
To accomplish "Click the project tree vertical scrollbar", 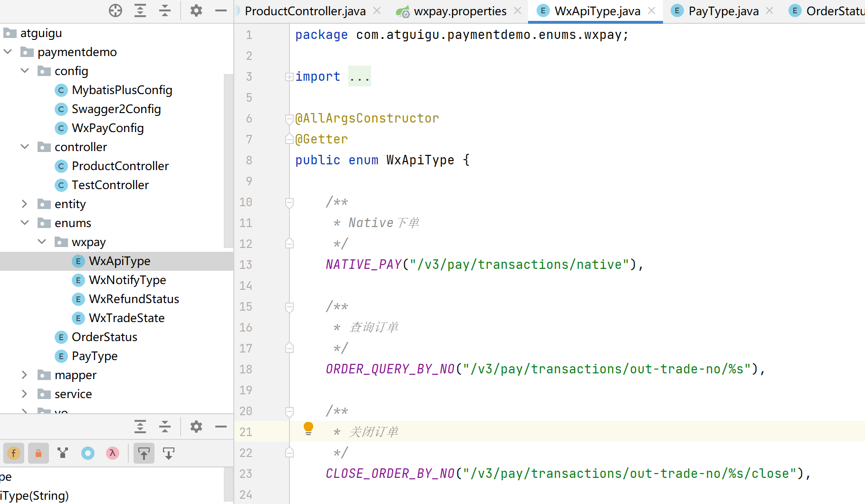I will (x=229, y=161).
